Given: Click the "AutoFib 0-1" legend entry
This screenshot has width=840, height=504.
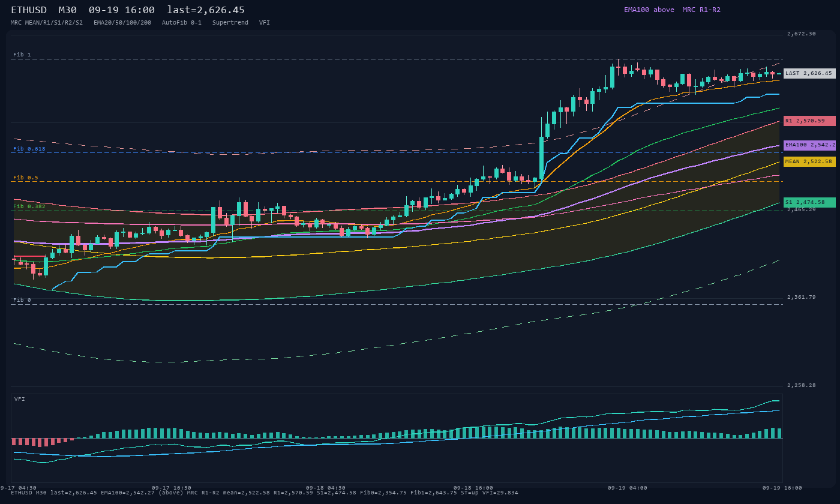Looking at the screenshot, I should click(x=182, y=22).
